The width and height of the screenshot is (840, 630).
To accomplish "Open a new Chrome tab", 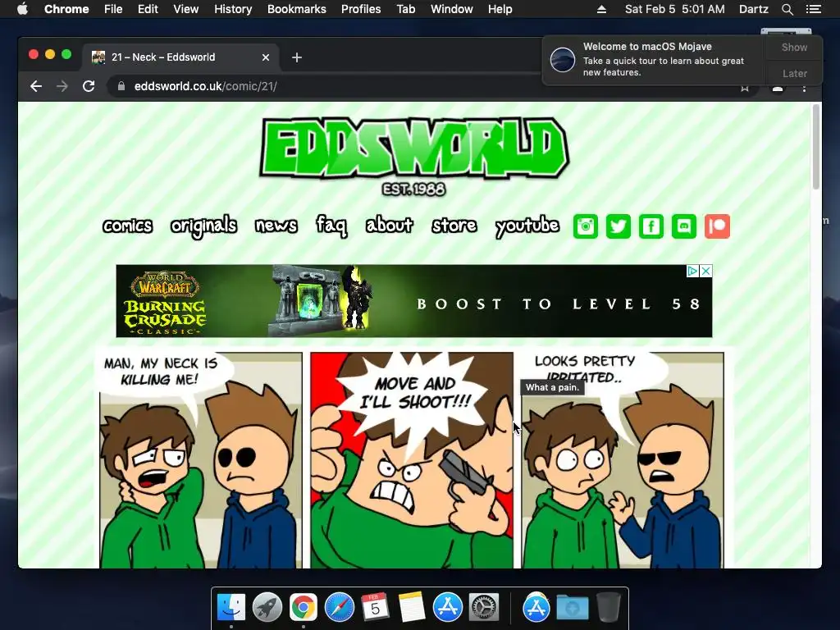I will [297, 57].
